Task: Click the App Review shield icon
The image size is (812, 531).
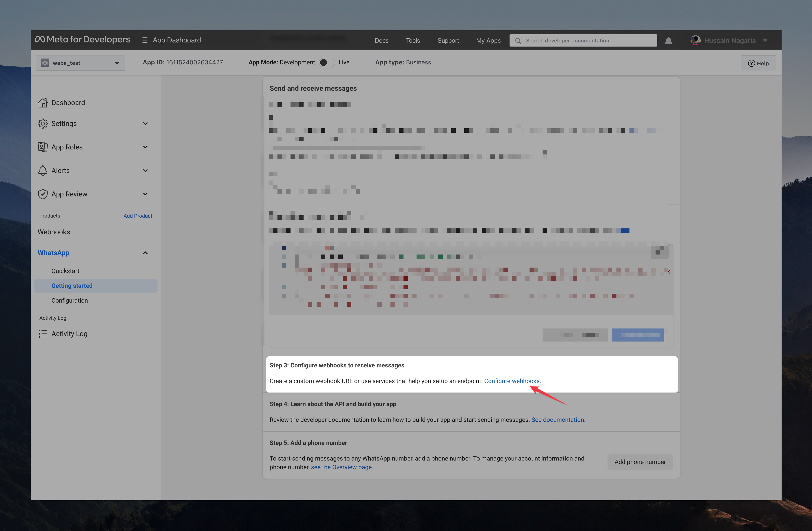Action: [x=43, y=194]
